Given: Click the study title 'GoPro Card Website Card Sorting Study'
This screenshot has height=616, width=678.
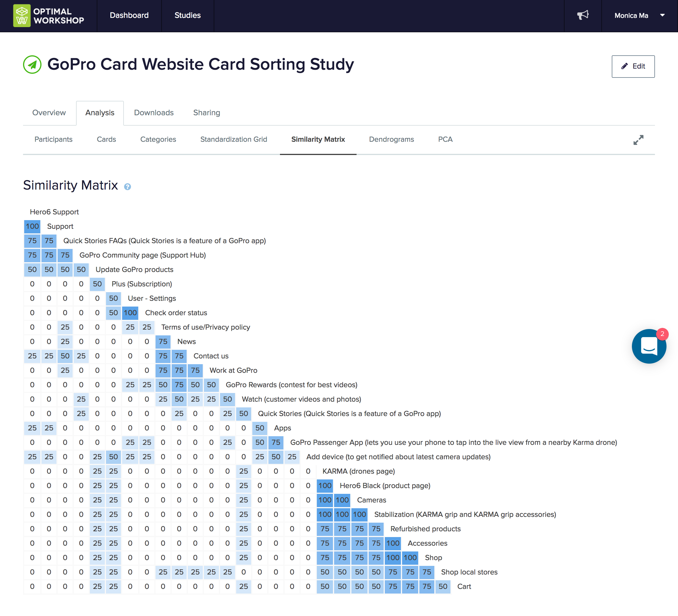Looking at the screenshot, I should pyautogui.click(x=201, y=64).
